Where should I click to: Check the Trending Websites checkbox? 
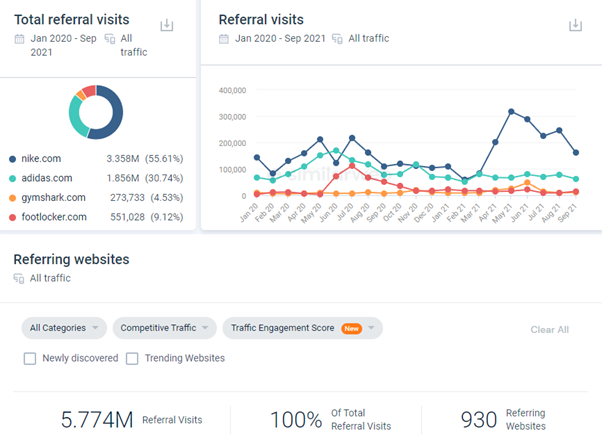132,358
